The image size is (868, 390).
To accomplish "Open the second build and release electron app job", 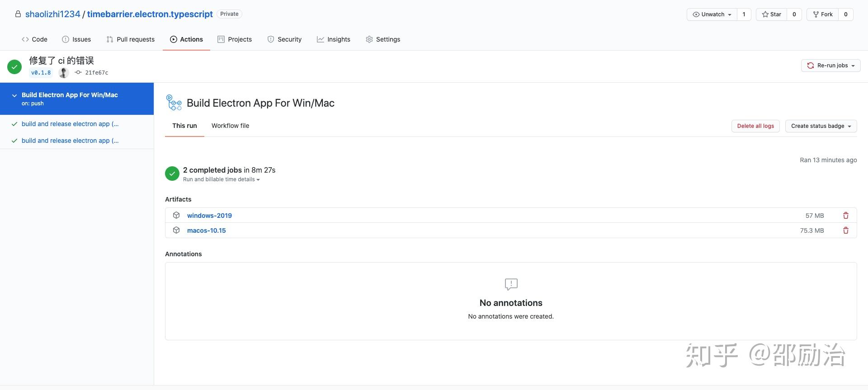I will (x=70, y=141).
